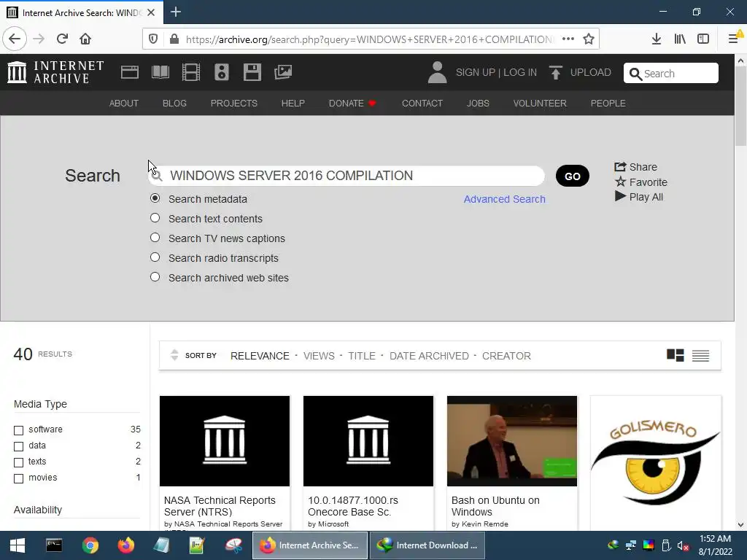Open the DONATE navigation item
747x560 pixels.
[x=352, y=104]
